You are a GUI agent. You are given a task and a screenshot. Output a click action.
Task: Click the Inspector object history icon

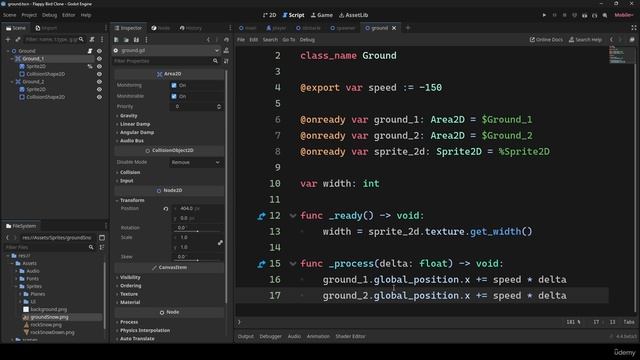click(227, 40)
